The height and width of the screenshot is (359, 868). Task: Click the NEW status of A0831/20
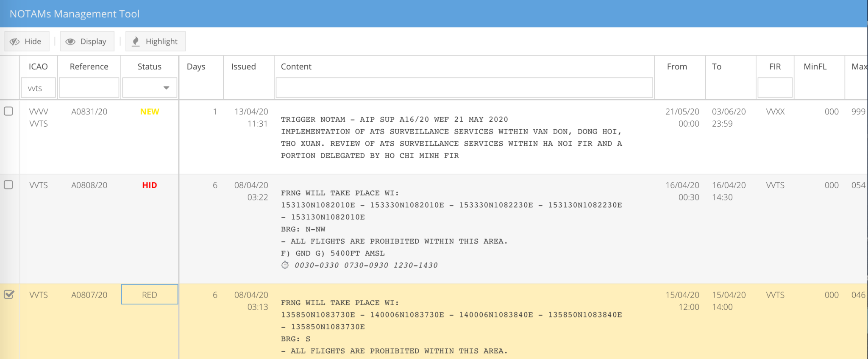tap(150, 111)
